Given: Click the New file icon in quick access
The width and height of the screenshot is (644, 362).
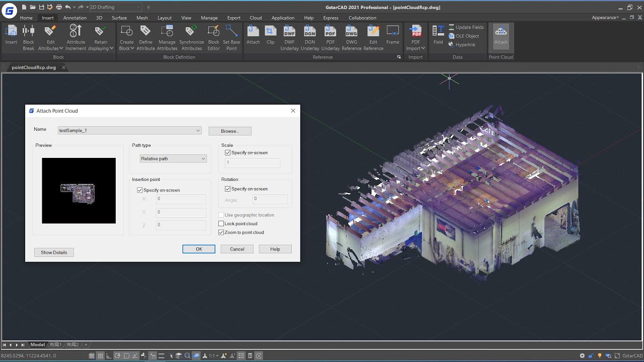Looking at the screenshot, I should pos(24,7).
